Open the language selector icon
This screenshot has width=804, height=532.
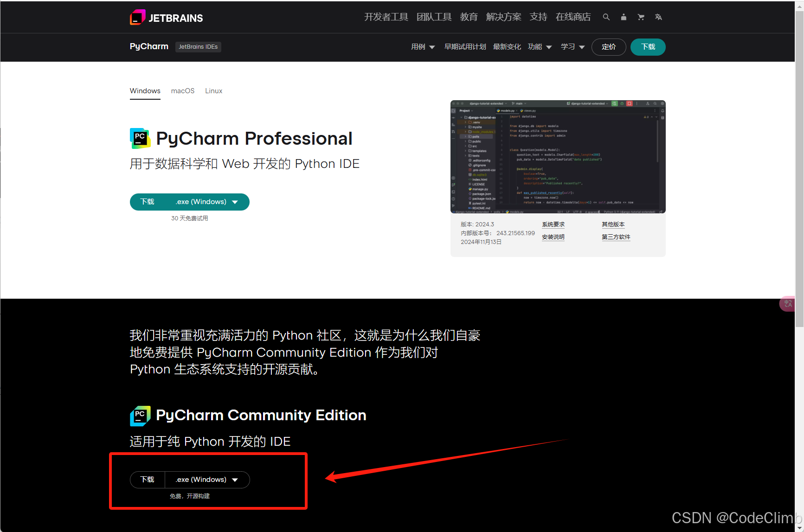pyautogui.click(x=658, y=17)
